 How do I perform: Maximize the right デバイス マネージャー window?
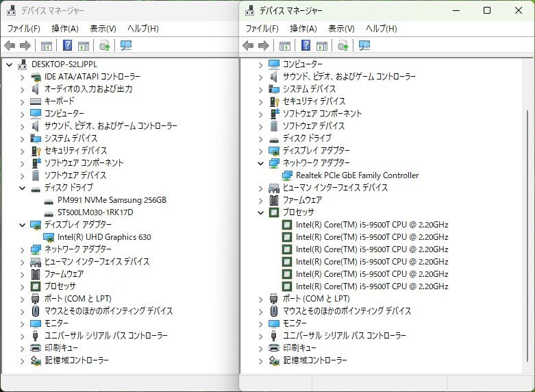point(487,10)
